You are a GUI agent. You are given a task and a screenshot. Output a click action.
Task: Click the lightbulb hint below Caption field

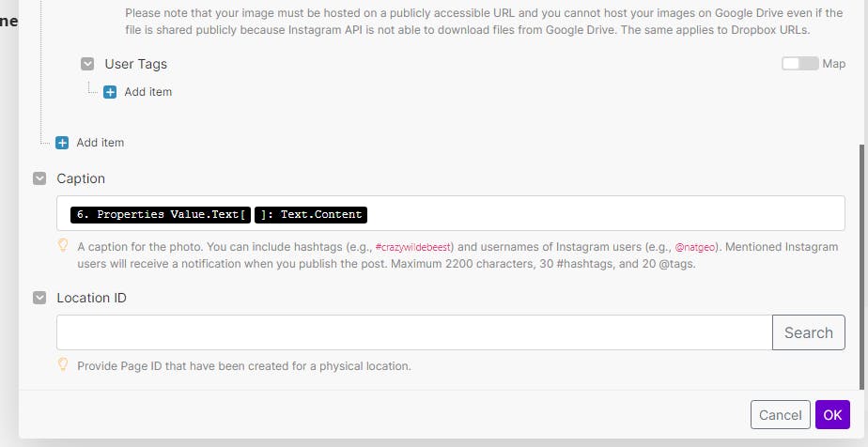64,246
